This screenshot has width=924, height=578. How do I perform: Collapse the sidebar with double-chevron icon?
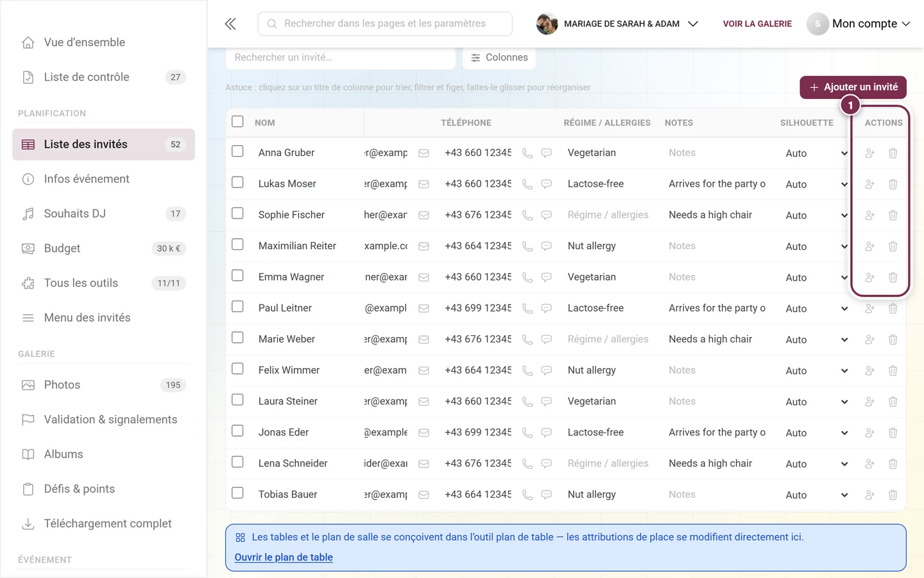pos(230,24)
